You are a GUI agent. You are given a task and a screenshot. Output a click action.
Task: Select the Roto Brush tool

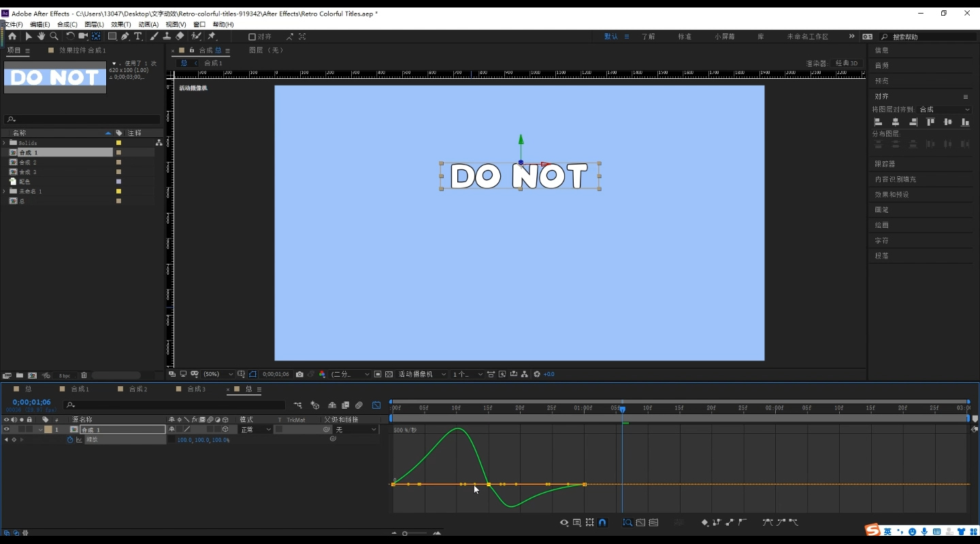pos(196,36)
